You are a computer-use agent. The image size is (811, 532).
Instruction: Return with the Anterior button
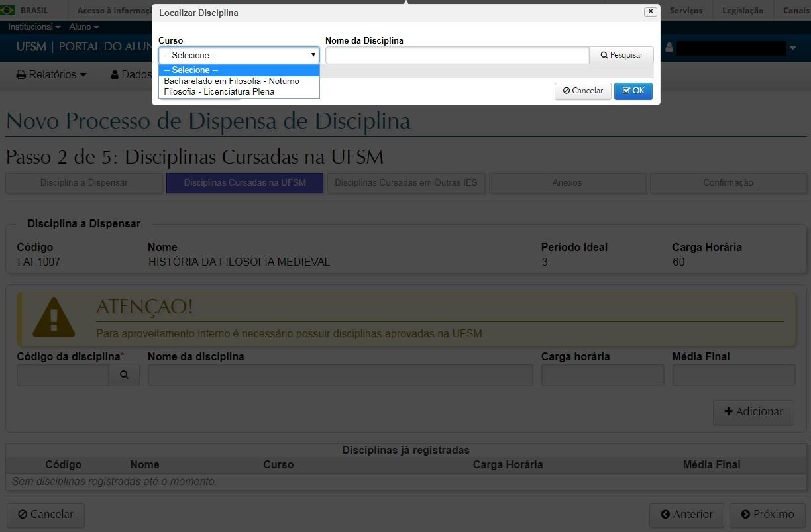tap(686, 514)
